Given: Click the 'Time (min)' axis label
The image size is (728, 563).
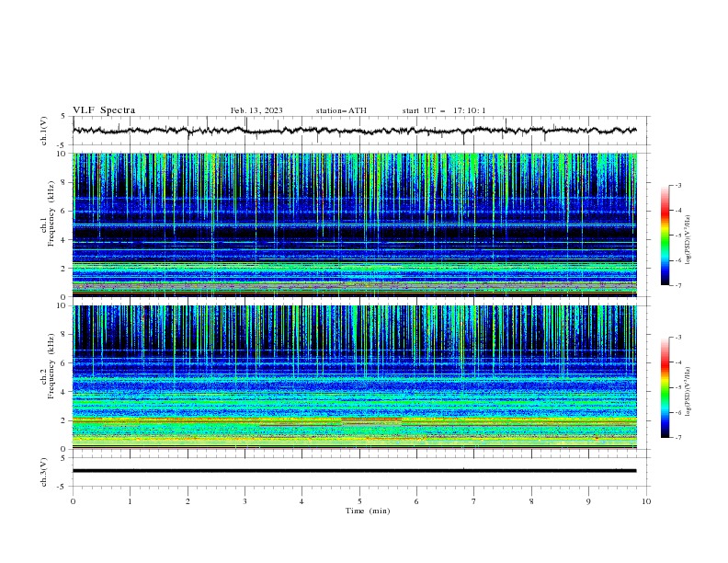Looking at the screenshot, I should [368, 511].
